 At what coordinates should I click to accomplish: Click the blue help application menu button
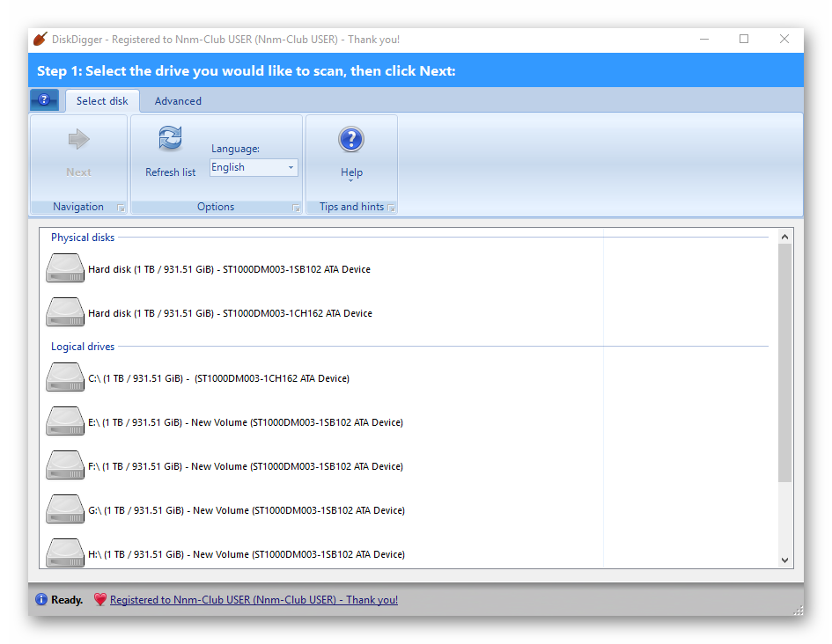coord(45,99)
